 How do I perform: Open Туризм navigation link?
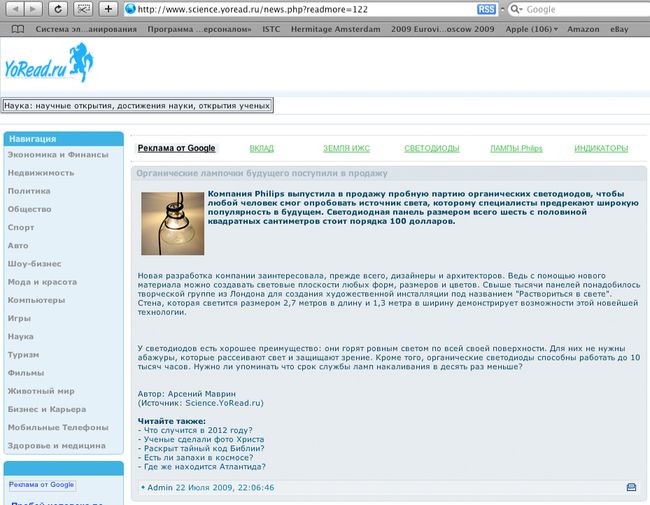coord(24,355)
